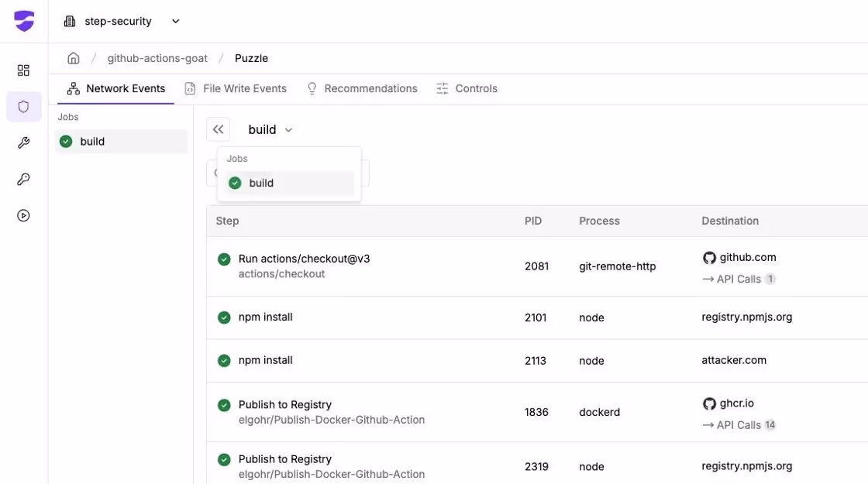Click success icon for PID 2319 row
The height and width of the screenshot is (484, 868).
pyautogui.click(x=224, y=460)
